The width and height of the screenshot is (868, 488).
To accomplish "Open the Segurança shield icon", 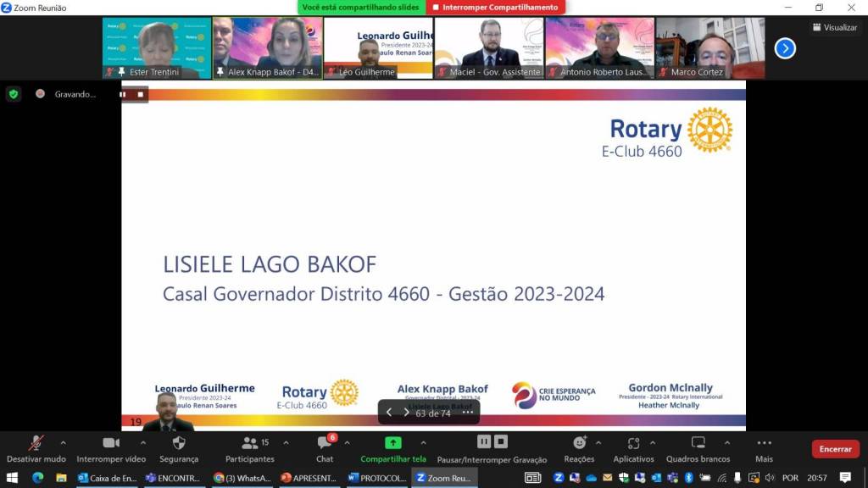I will click(179, 443).
